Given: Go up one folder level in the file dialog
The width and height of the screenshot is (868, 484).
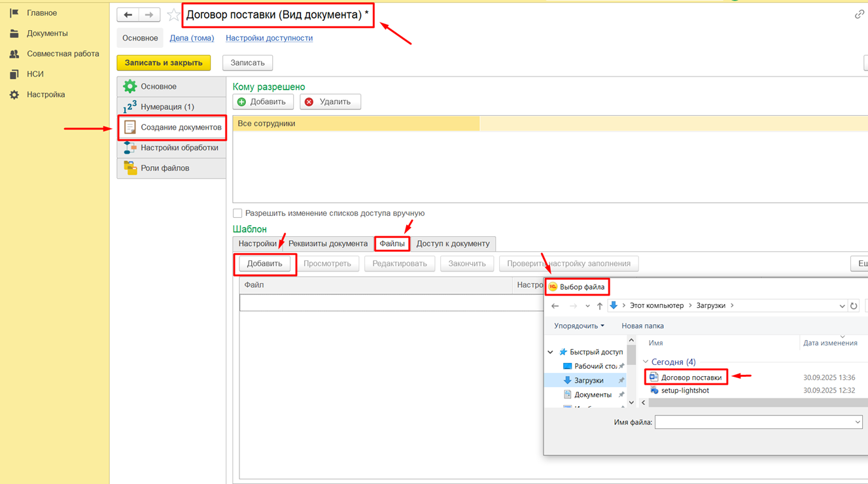Looking at the screenshot, I should click(600, 305).
